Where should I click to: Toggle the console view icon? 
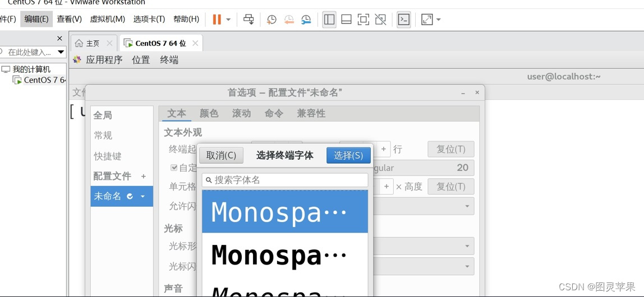(x=404, y=19)
